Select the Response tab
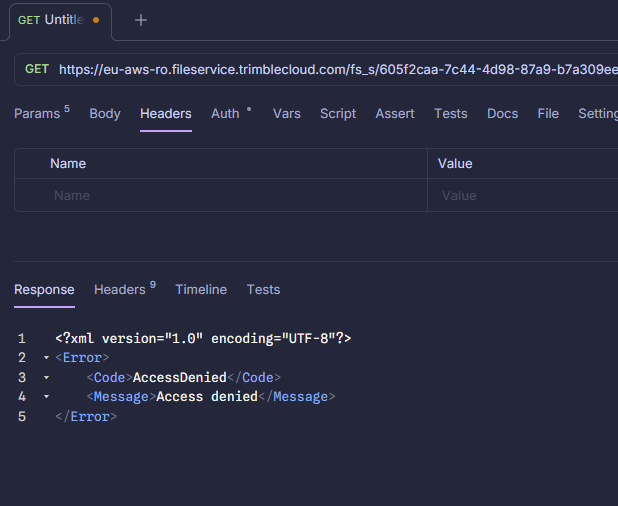 pos(44,290)
